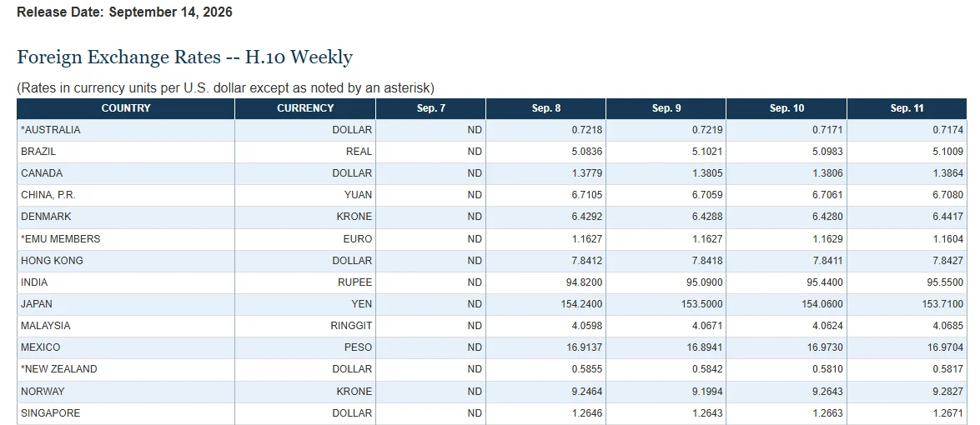Select the Release Date September 14, 2026 text
This screenshot has height=425, width=980.
124,12
